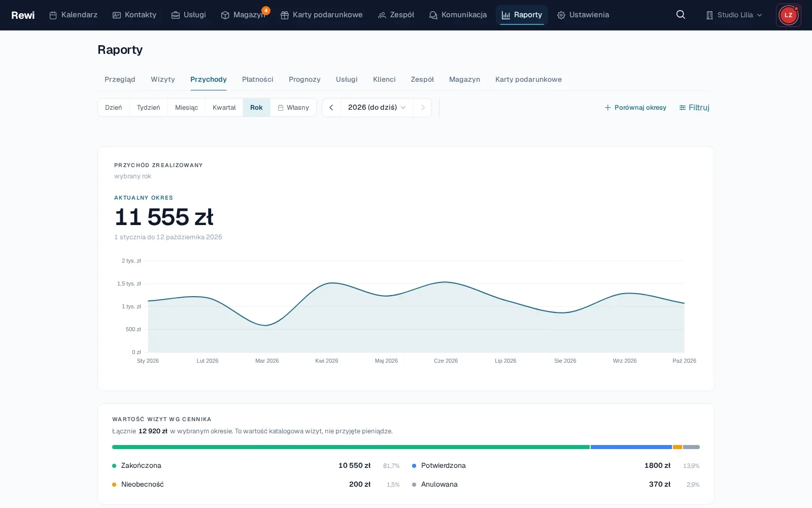The height and width of the screenshot is (508, 812).
Task: Switch to the Prognozy tab
Action: 304,79
